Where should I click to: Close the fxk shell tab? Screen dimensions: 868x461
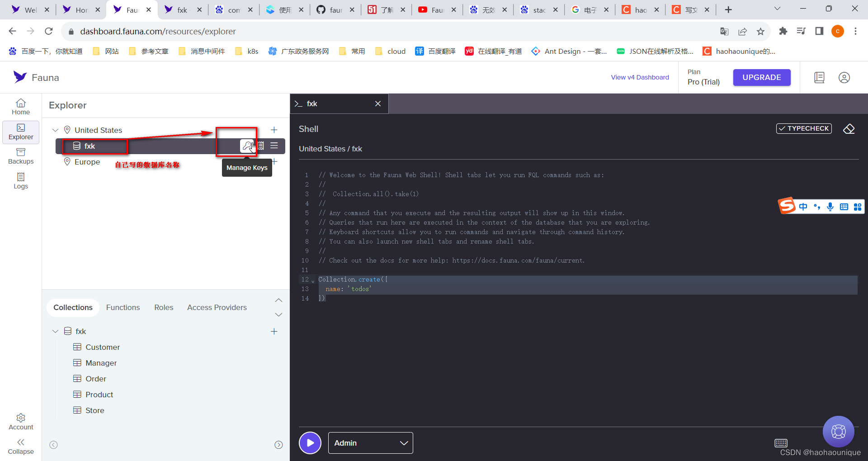[378, 103]
